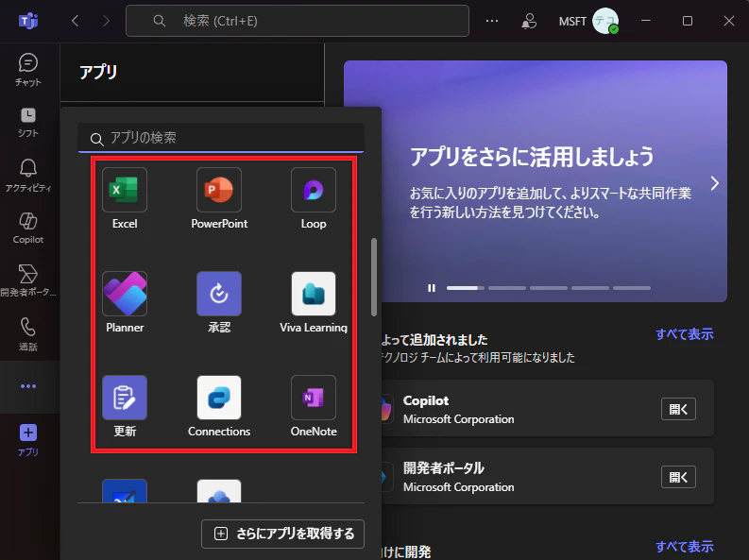This screenshot has width=749, height=560.
Task: Open the MSFT profile avatar
Action: 605,21
